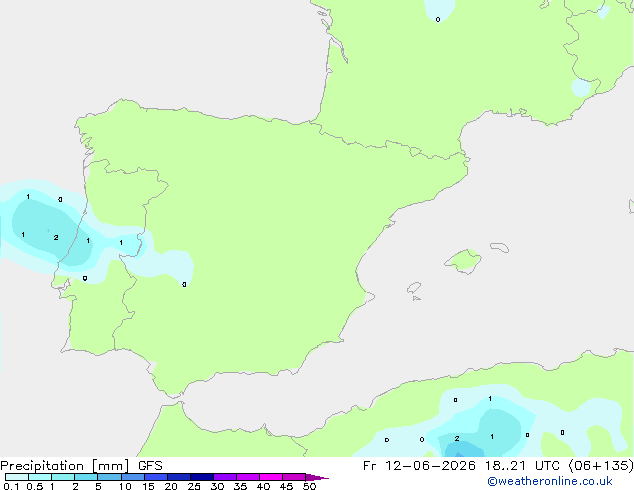Click the legend swatch between 25 and 30
Viewport: 634px width, 490px height.
(x=202, y=477)
